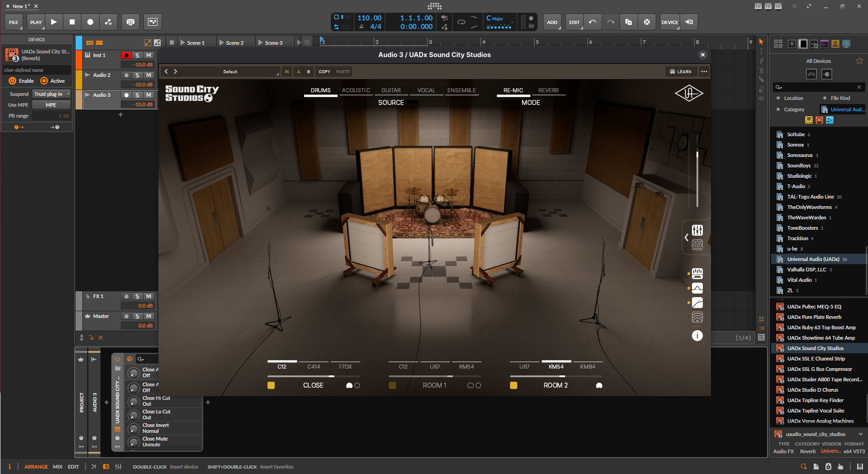Open the Default preset dropdown
868x474 pixels.
(231, 71)
